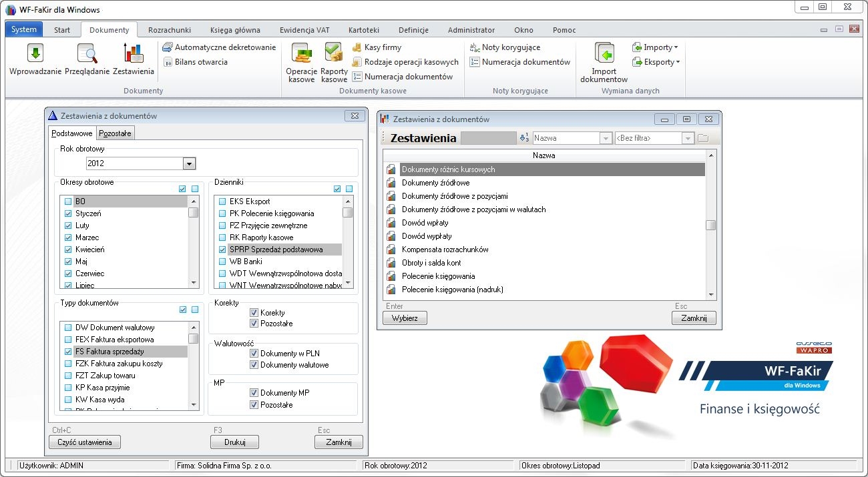Click Zamknij in Zestawienia list window
Image resolution: width=868 pixels, height=477 pixels.
pyautogui.click(x=694, y=318)
